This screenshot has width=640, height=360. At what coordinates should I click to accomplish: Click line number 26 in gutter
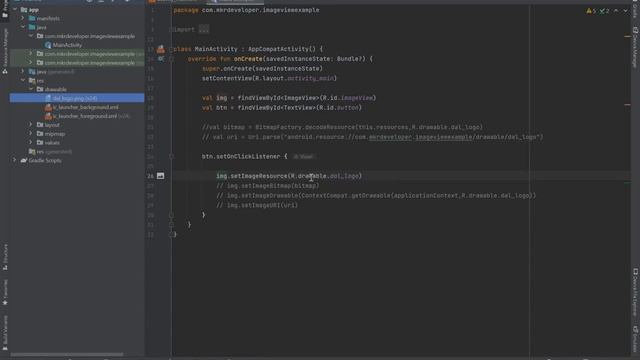pyautogui.click(x=151, y=176)
